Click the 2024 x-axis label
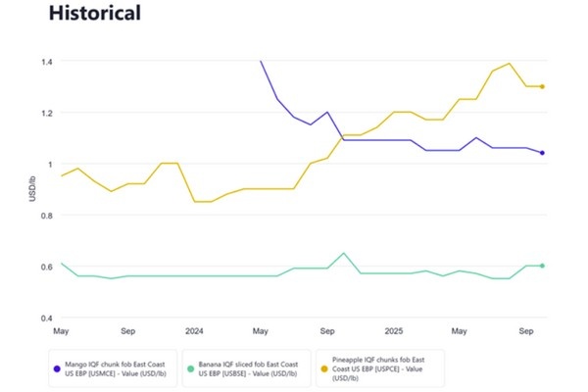This screenshot has height=392, width=588. (194, 332)
